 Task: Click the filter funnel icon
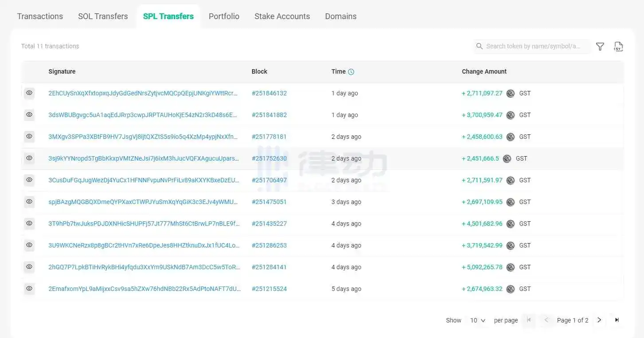pos(600,47)
